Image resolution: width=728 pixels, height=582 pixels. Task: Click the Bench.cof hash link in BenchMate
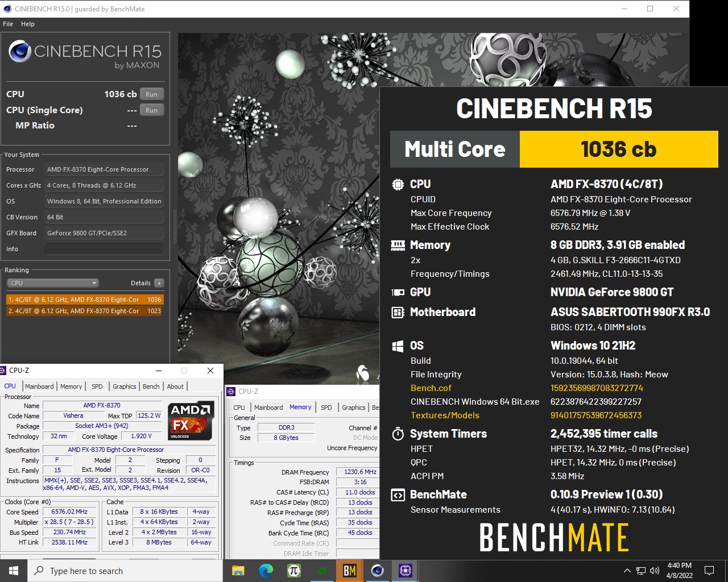tap(597, 388)
